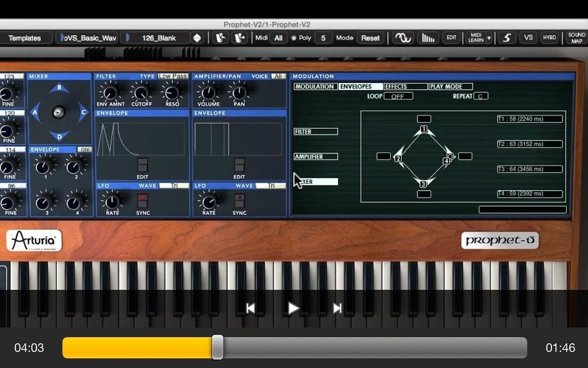Select envelope point 3 in diamond graph
The width and height of the screenshot is (588, 368).
click(423, 184)
